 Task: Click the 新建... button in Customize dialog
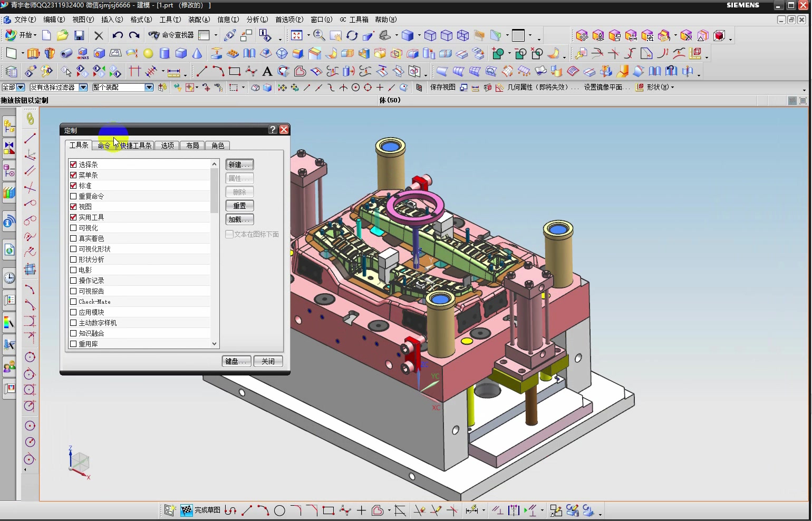pos(240,165)
